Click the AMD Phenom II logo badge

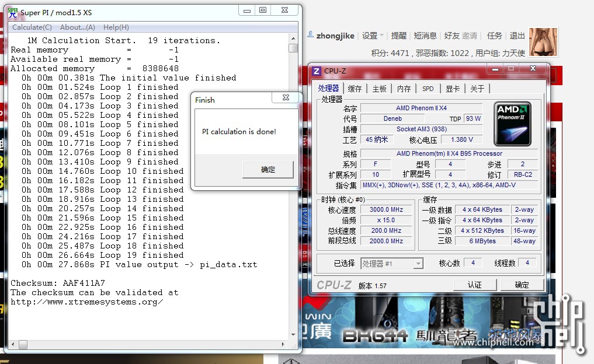point(513,124)
